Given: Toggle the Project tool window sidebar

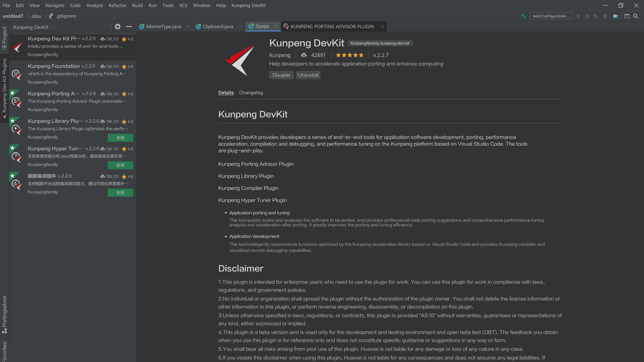Looking at the screenshot, I should [x=4, y=38].
